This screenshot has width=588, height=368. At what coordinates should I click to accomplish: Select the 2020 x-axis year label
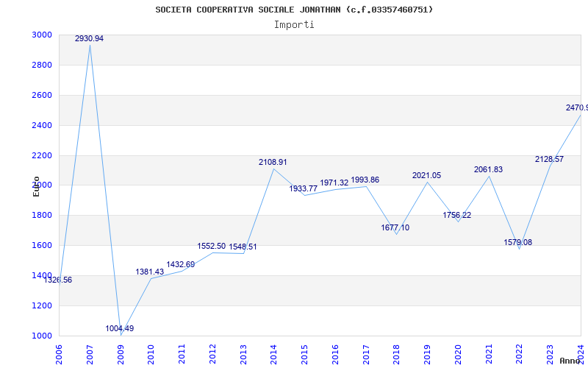(x=458, y=355)
